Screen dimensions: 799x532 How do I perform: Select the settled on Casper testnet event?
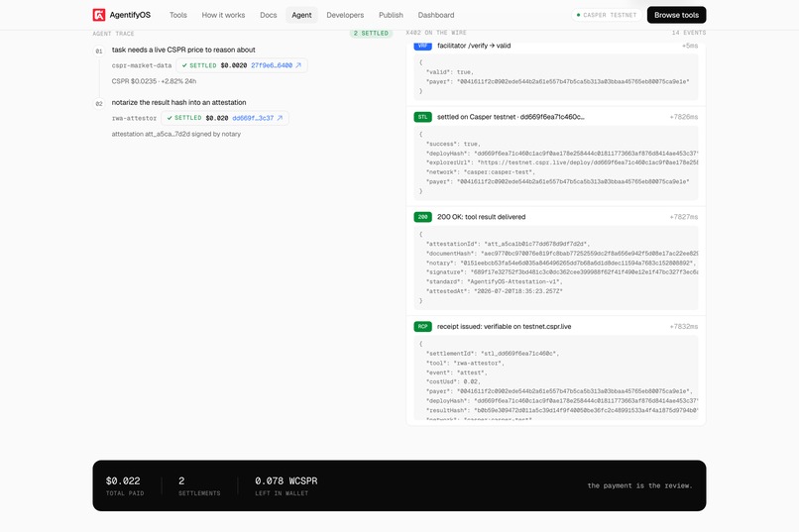[x=511, y=117]
